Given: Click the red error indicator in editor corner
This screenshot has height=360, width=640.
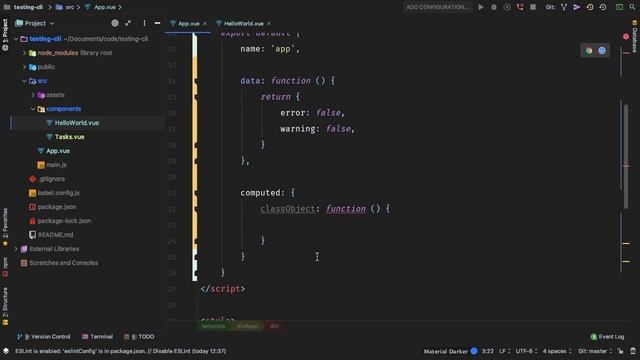Looking at the screenshot, I should pyautogui.click(x=626, y=36).
